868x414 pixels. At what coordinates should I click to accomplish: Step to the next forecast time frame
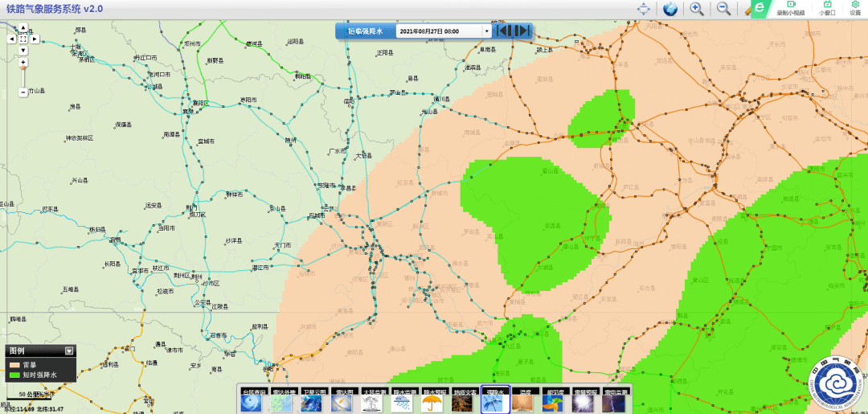click(x=522, y=31)
